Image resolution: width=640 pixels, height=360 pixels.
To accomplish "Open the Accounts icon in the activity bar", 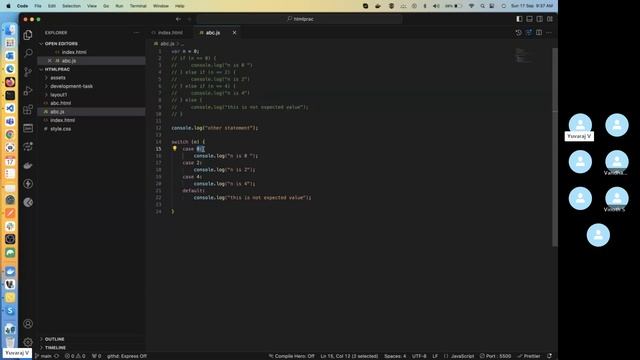I will pyautogui.click(x=28, y=324).
